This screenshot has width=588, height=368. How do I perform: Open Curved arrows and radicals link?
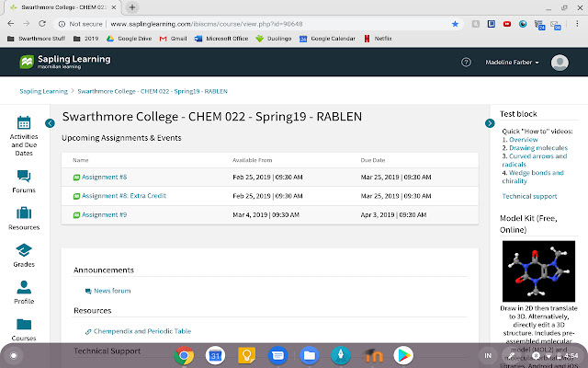535,160
